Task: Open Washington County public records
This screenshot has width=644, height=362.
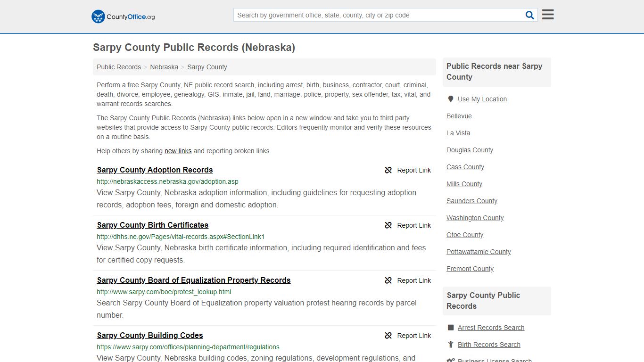Action: 475,218
